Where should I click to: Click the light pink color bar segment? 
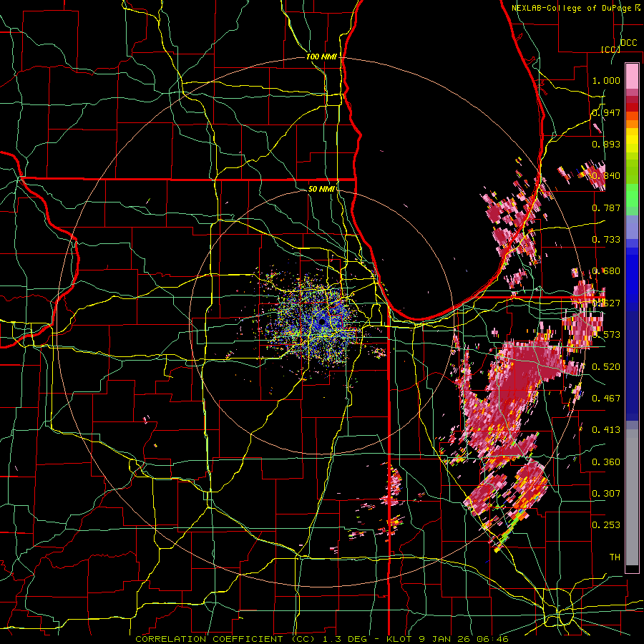632,76
